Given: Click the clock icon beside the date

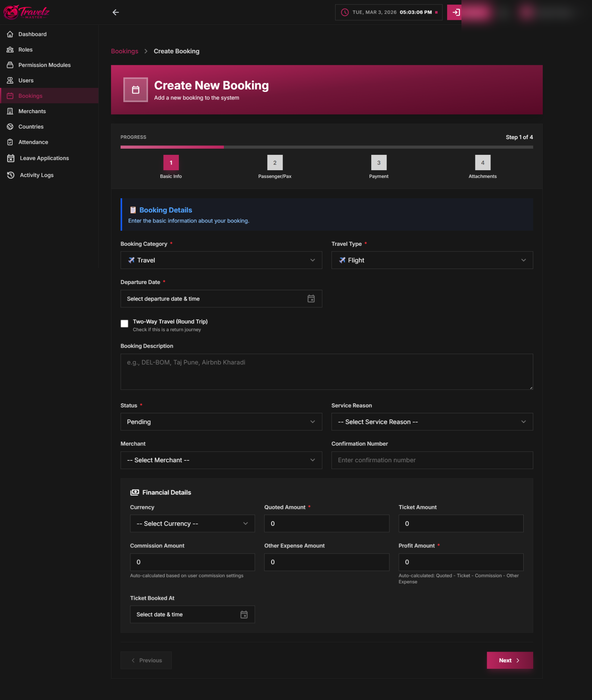Looking at the screenshot, I should point(345,12).
